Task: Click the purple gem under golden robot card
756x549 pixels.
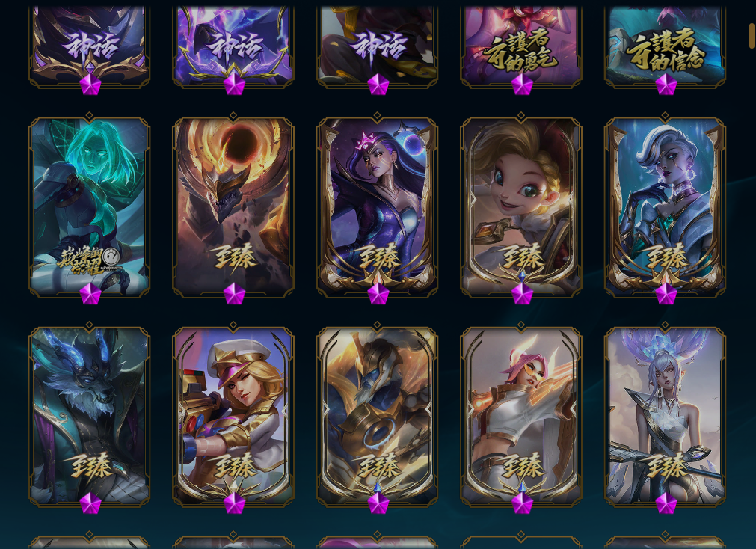Action: (378, 503)
